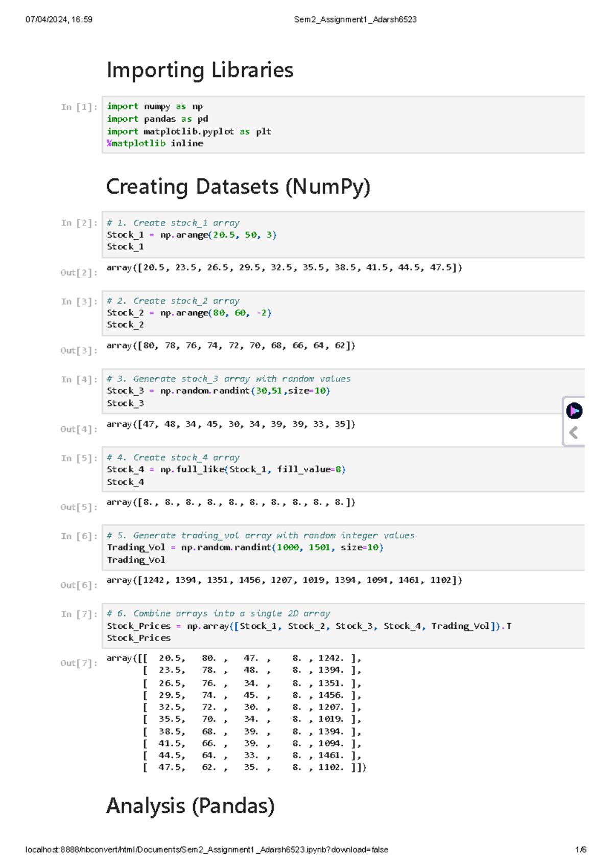Image resolution: width=613 pixels, height=868 pixels.
Task: Click the 2D array row ending 1456.
Action: click(252, 695)
